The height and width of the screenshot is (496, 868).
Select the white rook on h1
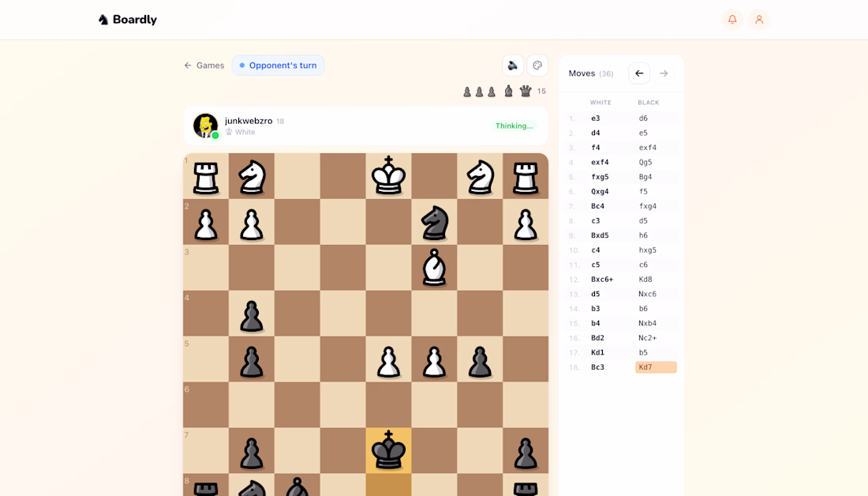point(206,175)
